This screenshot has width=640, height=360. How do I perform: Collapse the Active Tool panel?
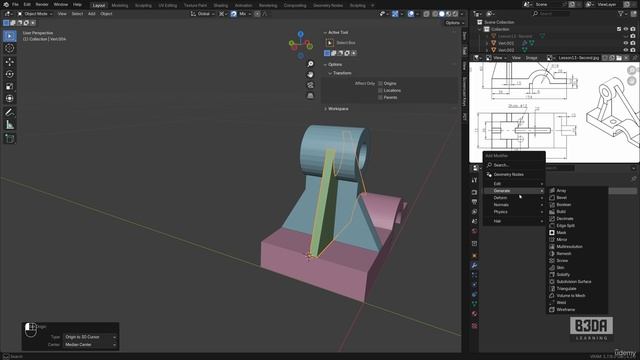click(325, 32)
